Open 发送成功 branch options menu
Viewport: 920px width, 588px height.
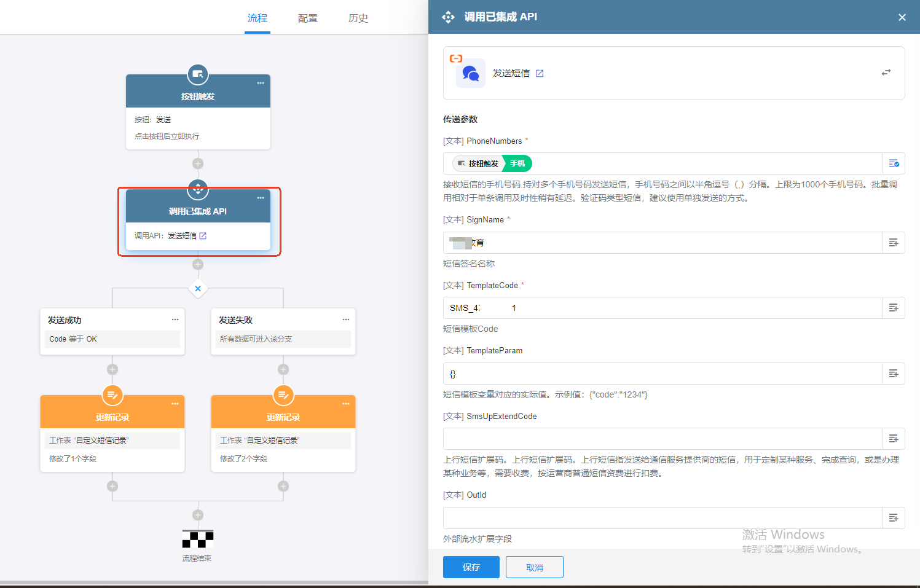point(175,319)
